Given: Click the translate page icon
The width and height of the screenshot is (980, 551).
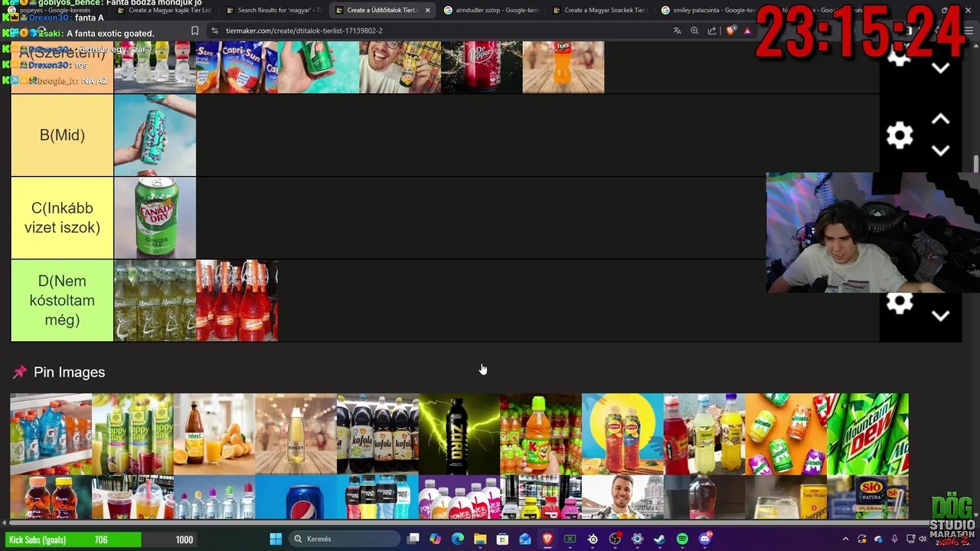Looking at the screenshot, I should [x=677, y=31].
